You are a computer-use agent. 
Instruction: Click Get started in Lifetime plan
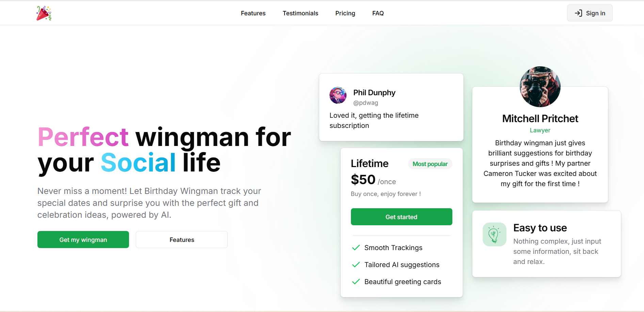402,217
